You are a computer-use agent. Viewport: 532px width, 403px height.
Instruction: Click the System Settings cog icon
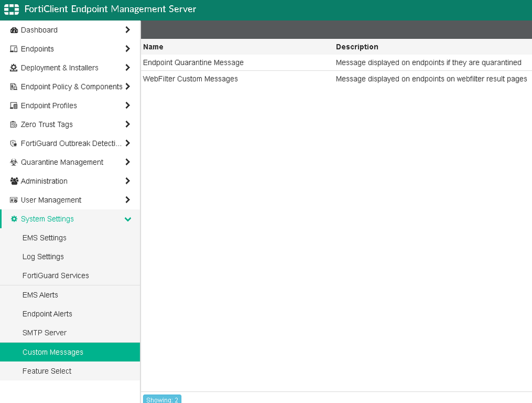(14, 219)
